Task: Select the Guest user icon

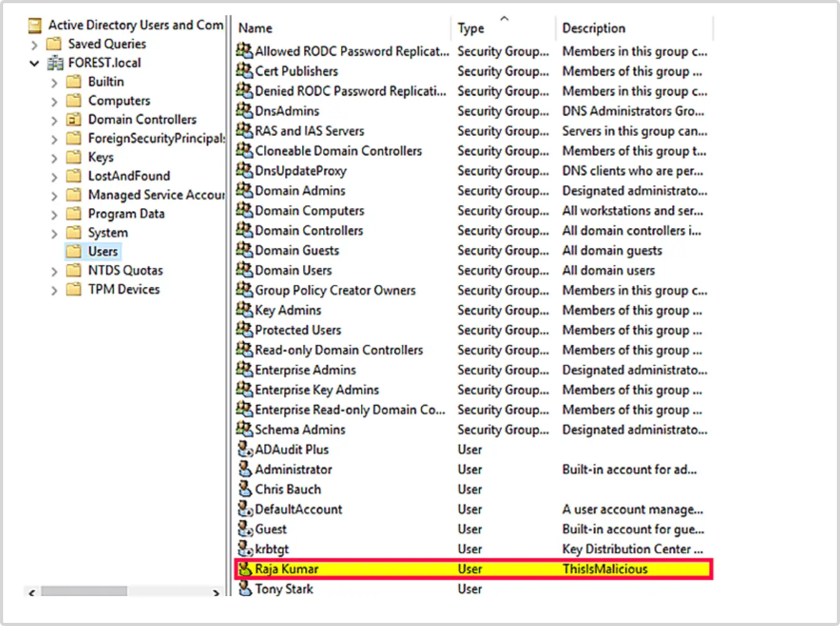Action: [x=245, y=528]
